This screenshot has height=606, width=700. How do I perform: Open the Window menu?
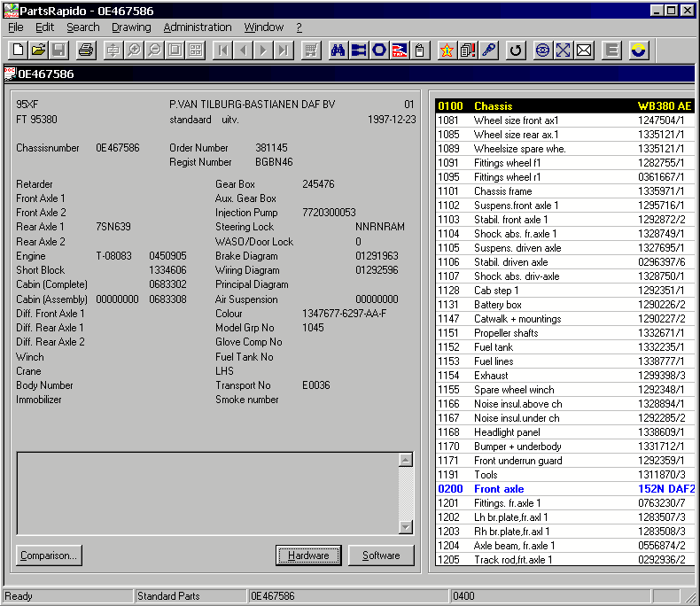[x=263, y=27]
